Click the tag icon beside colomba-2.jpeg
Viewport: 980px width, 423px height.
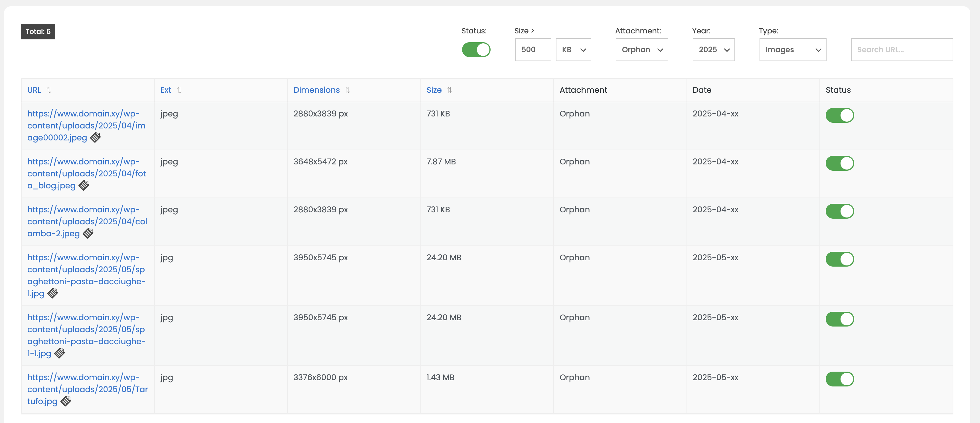coord(88,233)
